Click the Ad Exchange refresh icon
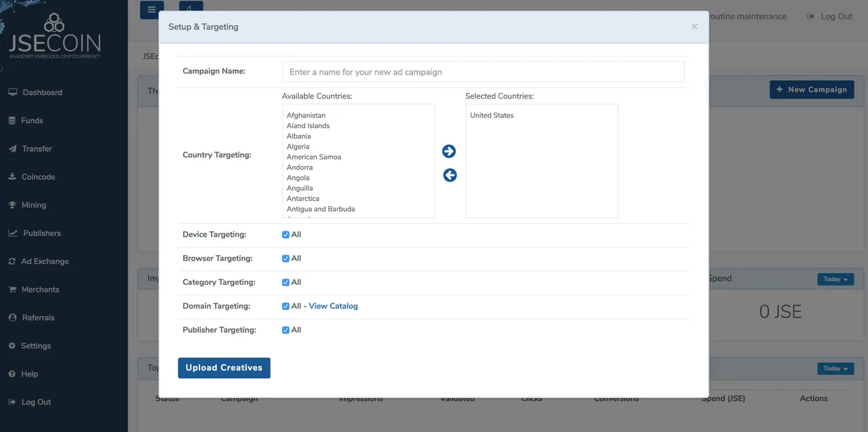This screenshot has width=868, height=432. (x=12, y=261)
